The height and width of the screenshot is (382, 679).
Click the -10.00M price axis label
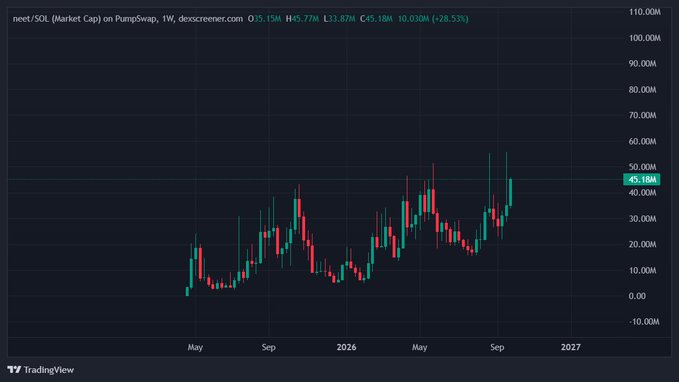tap(644, 322)
